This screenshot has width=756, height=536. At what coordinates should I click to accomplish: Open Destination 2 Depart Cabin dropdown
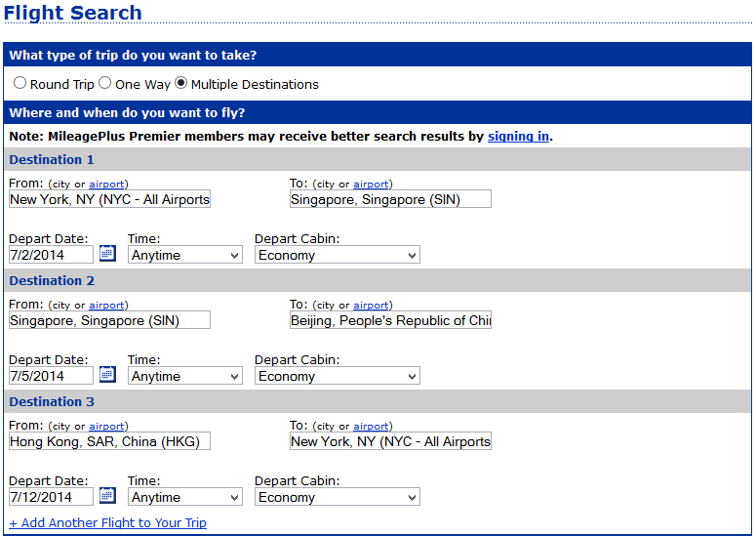point(337,376)
